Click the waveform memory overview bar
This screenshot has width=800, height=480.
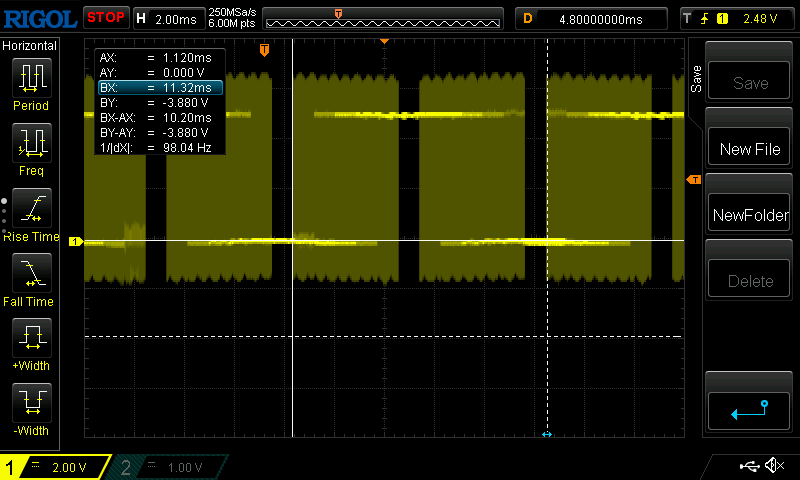pos(383,19)
